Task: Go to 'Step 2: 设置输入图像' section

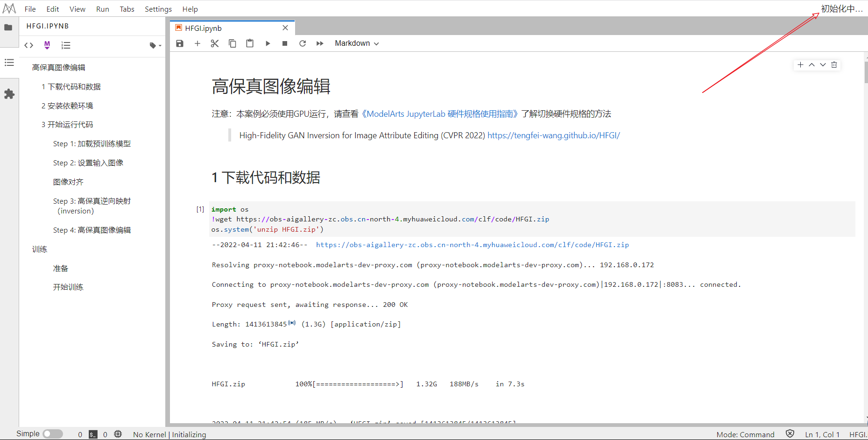Action: [x=88, y=163]
